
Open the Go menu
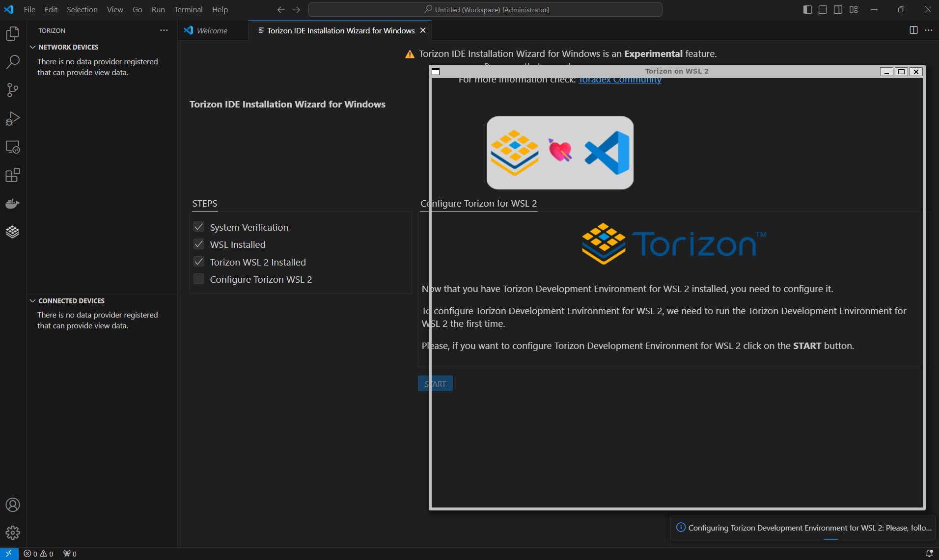tap(138, 10)
